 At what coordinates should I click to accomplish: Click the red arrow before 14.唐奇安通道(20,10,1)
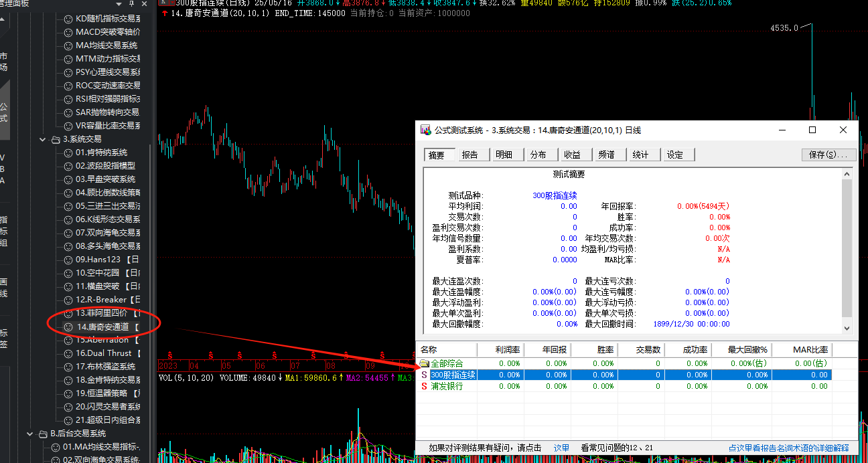165,13
